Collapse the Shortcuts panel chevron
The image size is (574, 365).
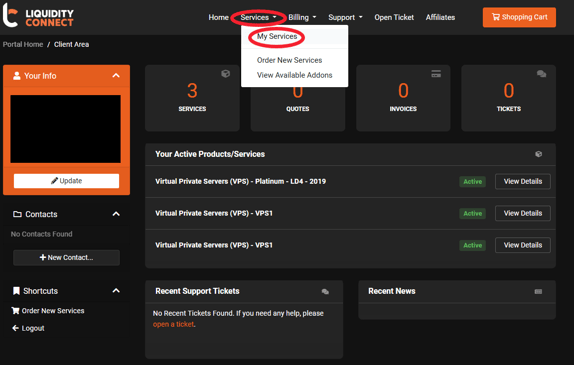tap(116, 291)
